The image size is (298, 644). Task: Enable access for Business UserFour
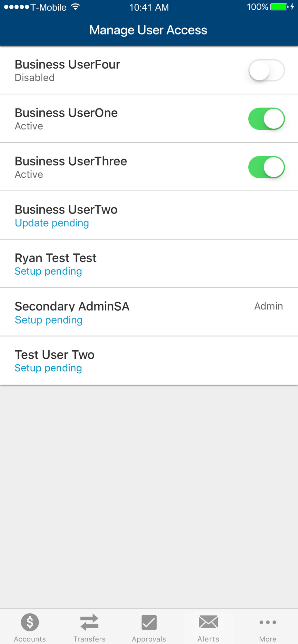[x=266, y=70]
